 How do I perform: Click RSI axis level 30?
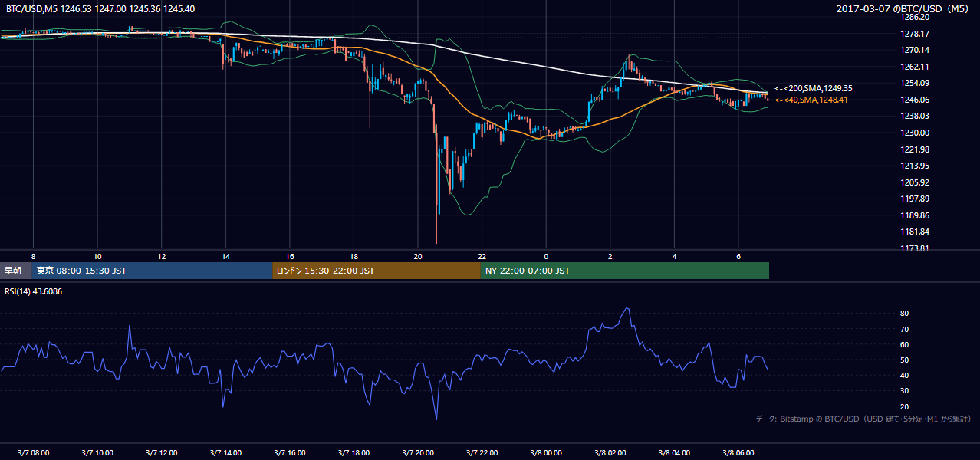(904, 391)
